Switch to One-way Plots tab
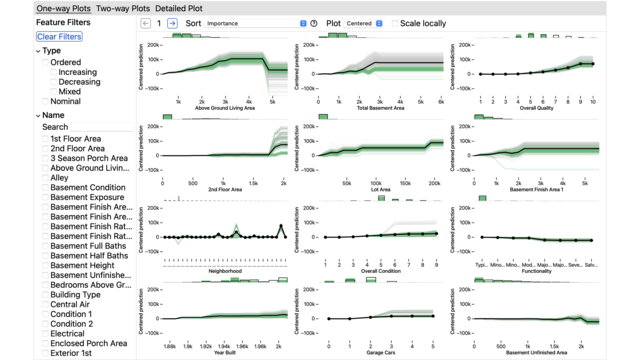Image resolution: width=640 pixels, height=360 pixels. [x=64, y=9]
